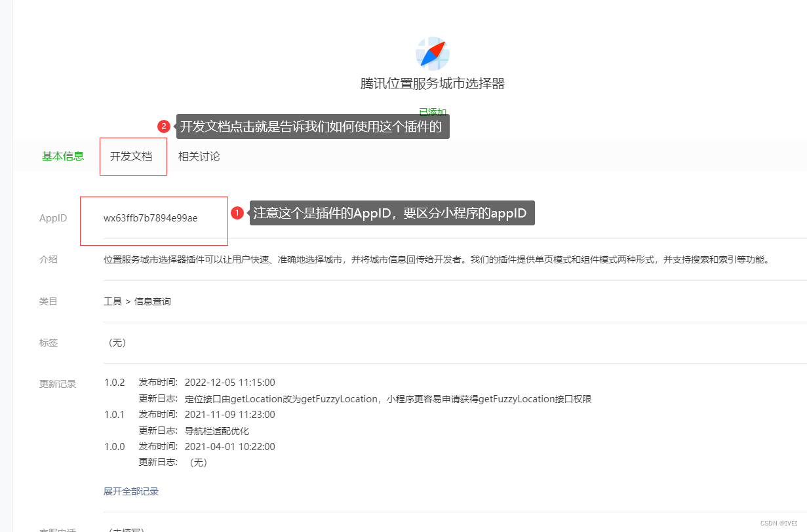Select version 1.0.2 in update records
Viewport: 807px width, 532px height.
[x=114, y=383]
